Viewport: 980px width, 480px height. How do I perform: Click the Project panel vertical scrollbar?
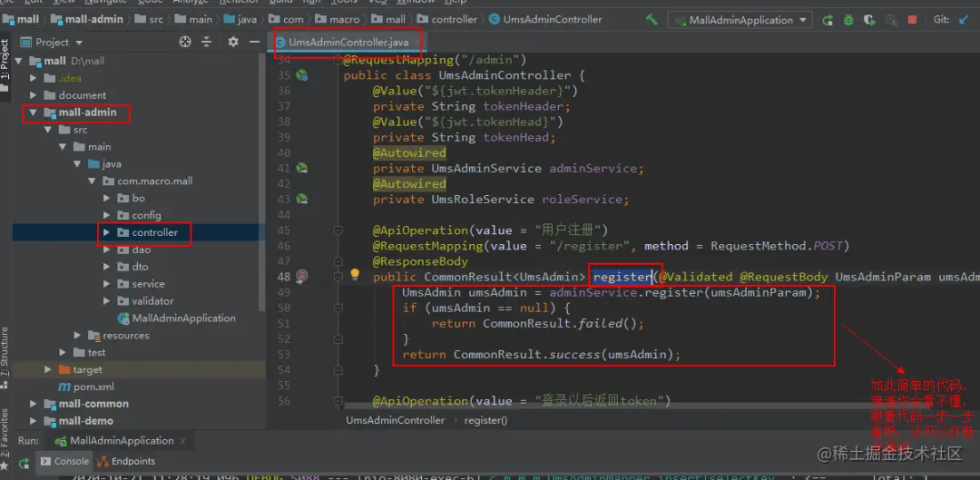(261, 181)
